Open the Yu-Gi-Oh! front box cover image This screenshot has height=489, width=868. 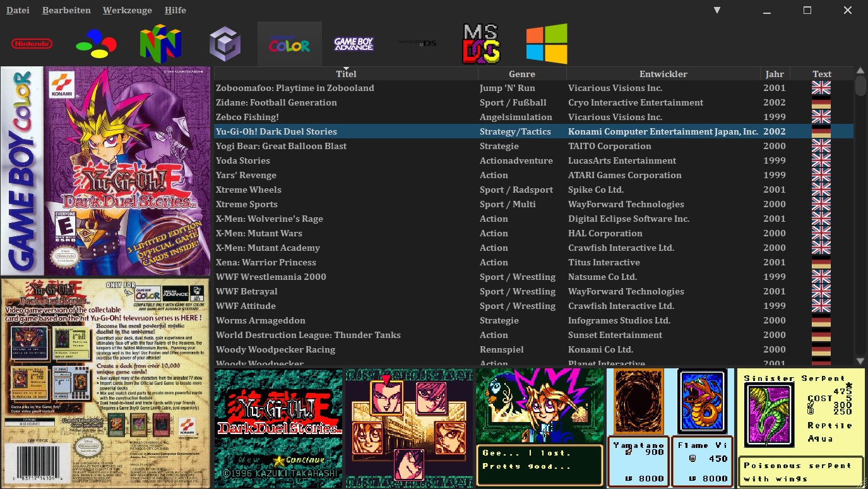105,171
